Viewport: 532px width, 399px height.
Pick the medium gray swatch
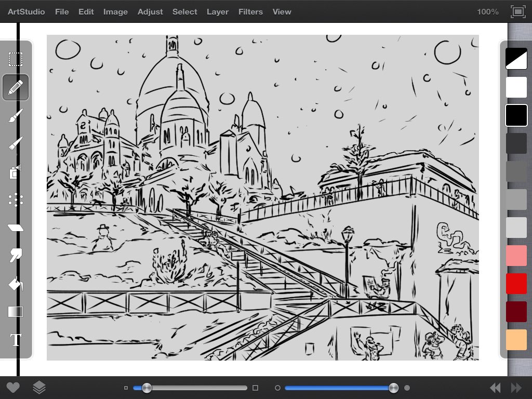click(x=516, y=199)
